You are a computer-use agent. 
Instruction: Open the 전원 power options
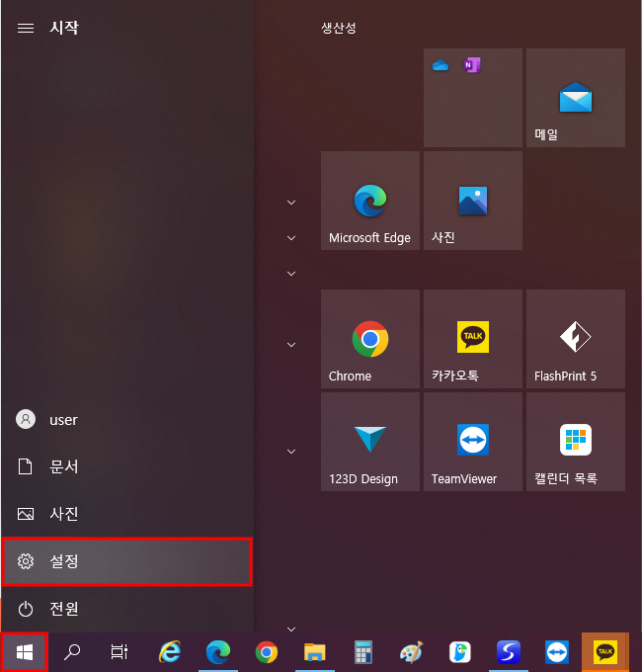point(127,609)
